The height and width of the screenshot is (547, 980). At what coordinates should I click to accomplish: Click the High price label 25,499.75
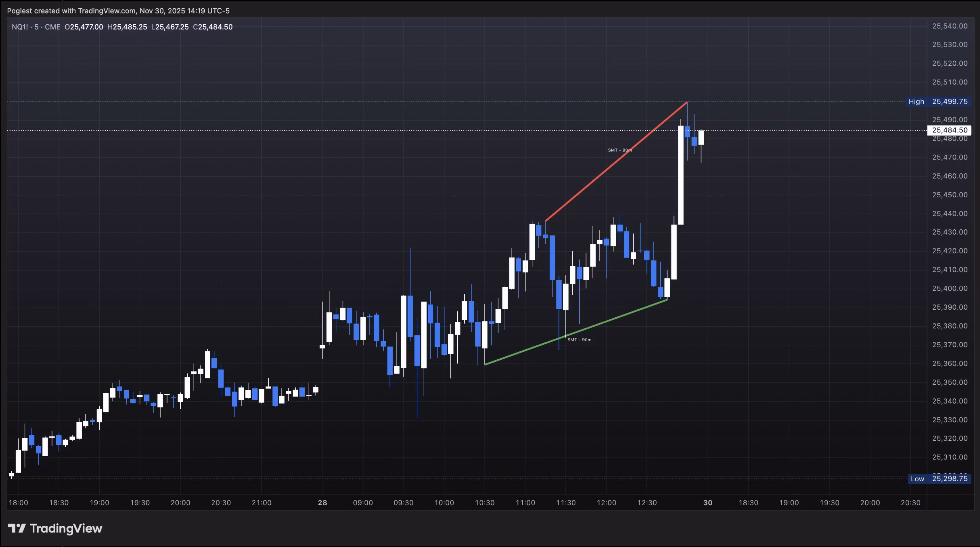pos(949,101)
